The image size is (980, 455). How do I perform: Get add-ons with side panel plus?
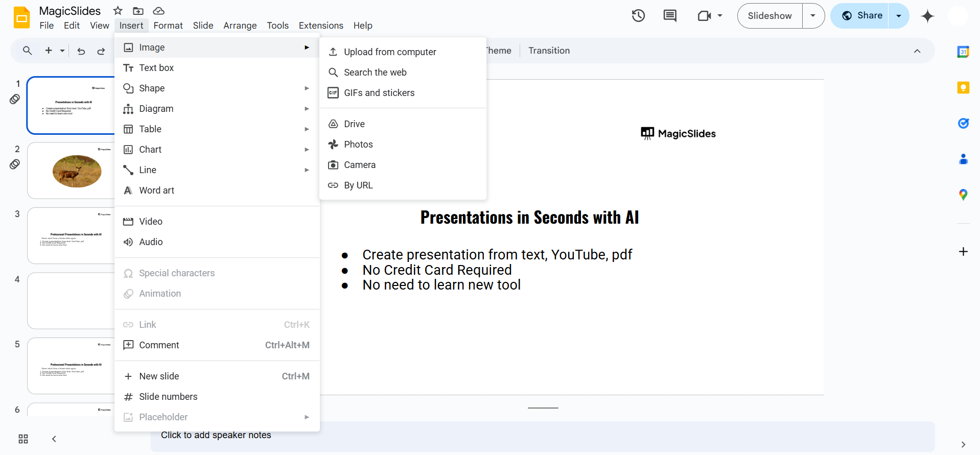[963, 251]
